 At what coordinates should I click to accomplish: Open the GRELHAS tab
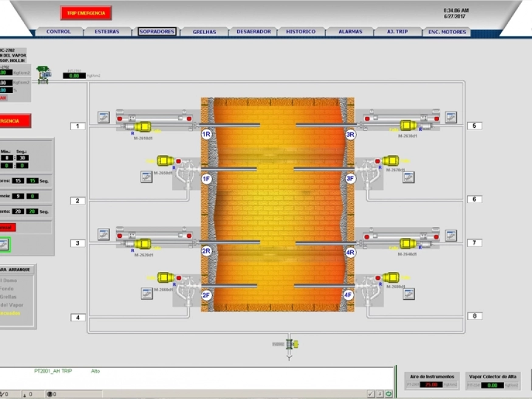[x=204, y=32]
